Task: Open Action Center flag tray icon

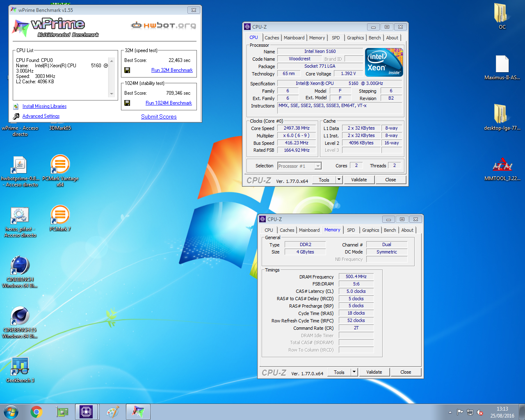Action: point(460,412)
